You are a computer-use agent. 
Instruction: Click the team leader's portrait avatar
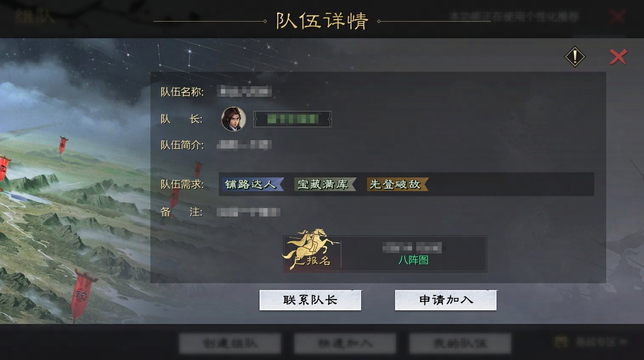234,119
